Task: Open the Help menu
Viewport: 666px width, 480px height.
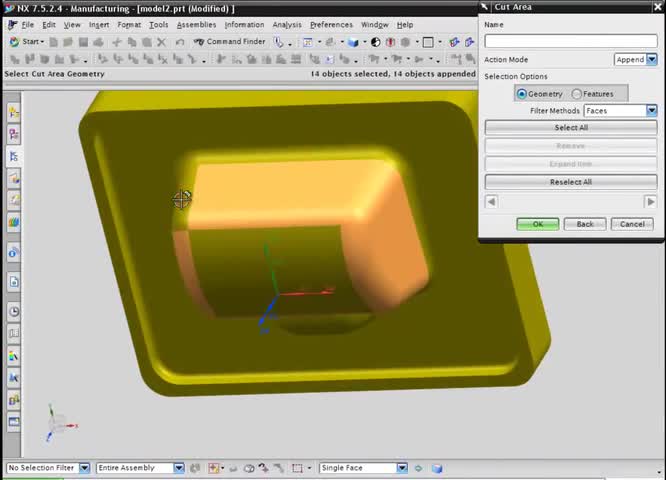Action: (405, 25)
